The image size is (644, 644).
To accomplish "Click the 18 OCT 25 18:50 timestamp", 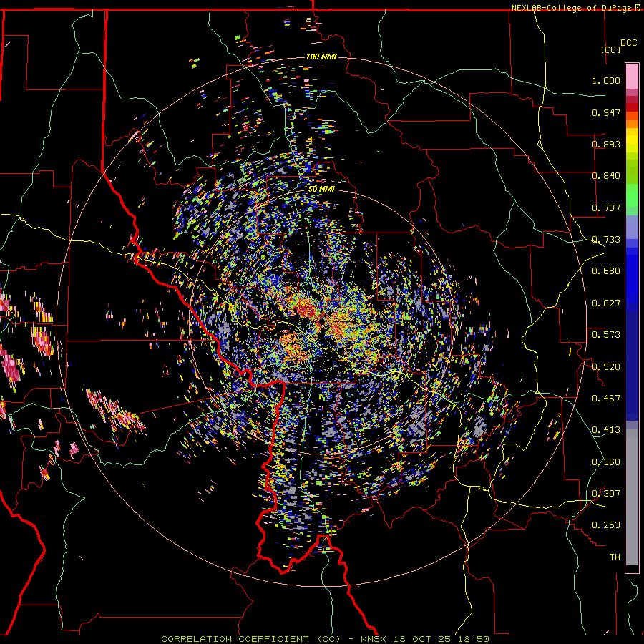I will coord(441,639).
